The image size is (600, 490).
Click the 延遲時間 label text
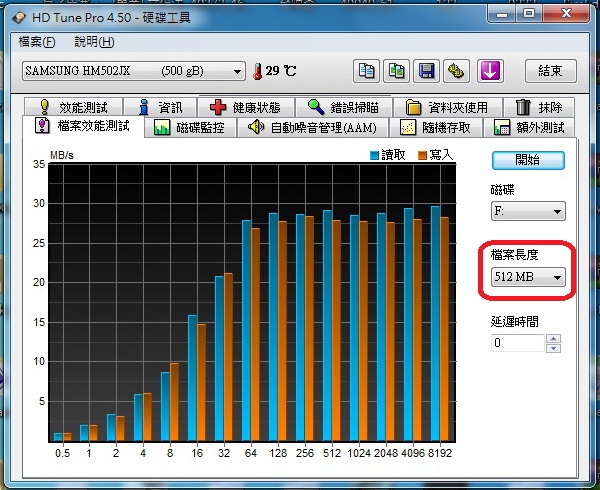click(515, 321)
